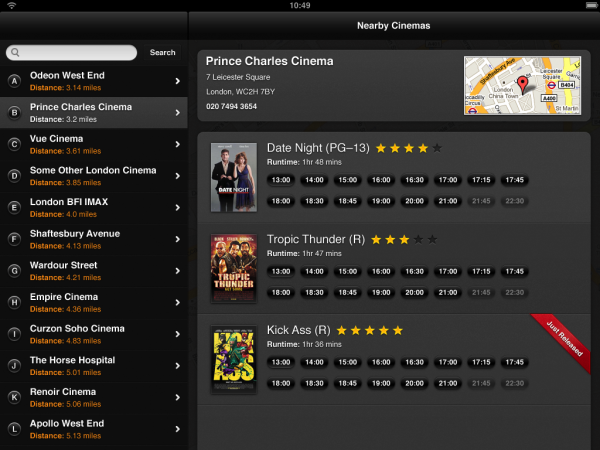Image resolution: width=600 pixels, height=450 pixels.
Task: Tap the Kick Ass (R) title
Action: click(298, 330)
